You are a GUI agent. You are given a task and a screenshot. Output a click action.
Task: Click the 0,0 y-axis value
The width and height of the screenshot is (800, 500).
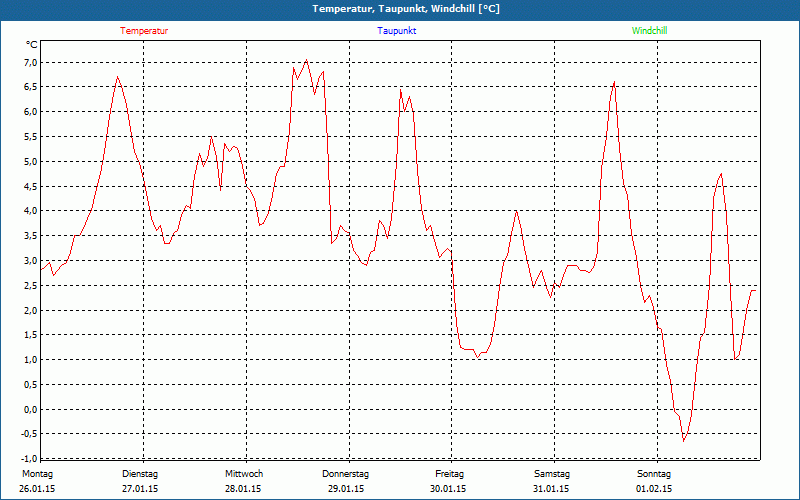[x=31, y=410]
